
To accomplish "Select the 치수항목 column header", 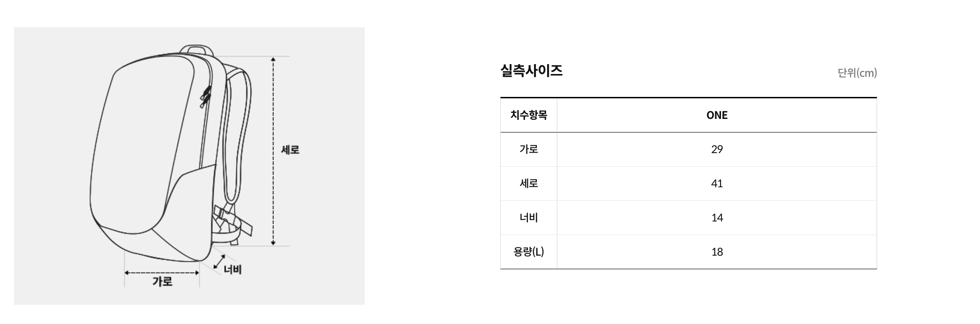I will tap(529, 115).
